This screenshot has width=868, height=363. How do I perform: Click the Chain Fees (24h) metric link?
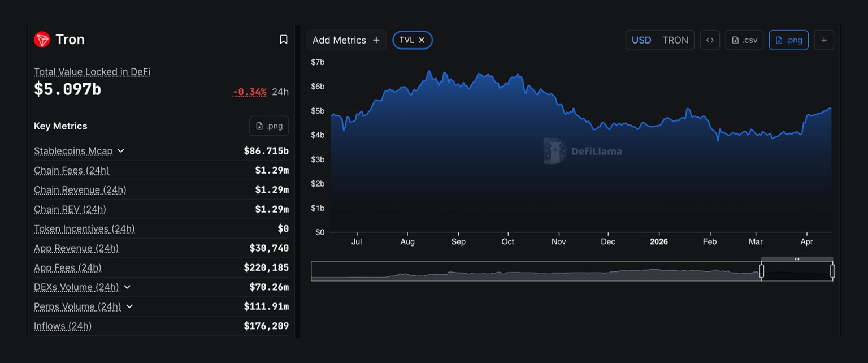pyautogui.click(x=72, y=170)
